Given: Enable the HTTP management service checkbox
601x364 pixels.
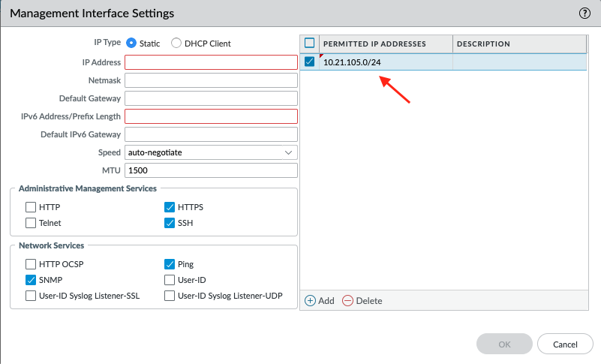Looking at the screenshot, I should pos(31,207).
